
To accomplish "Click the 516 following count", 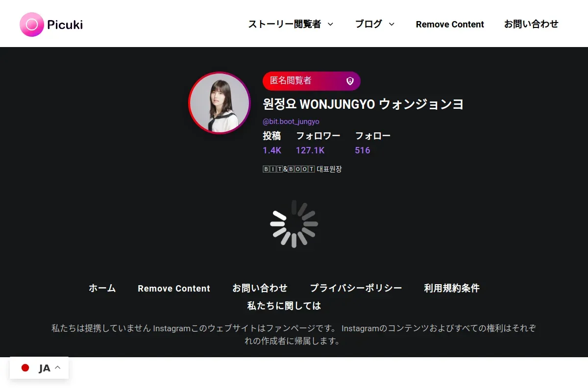I will click(363, 150).
